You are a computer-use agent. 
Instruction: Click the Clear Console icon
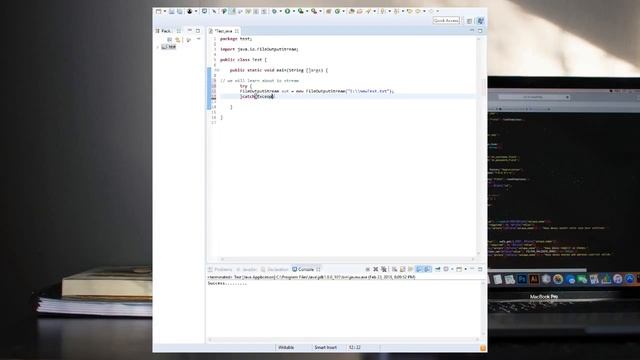click(x=394, y=269)
